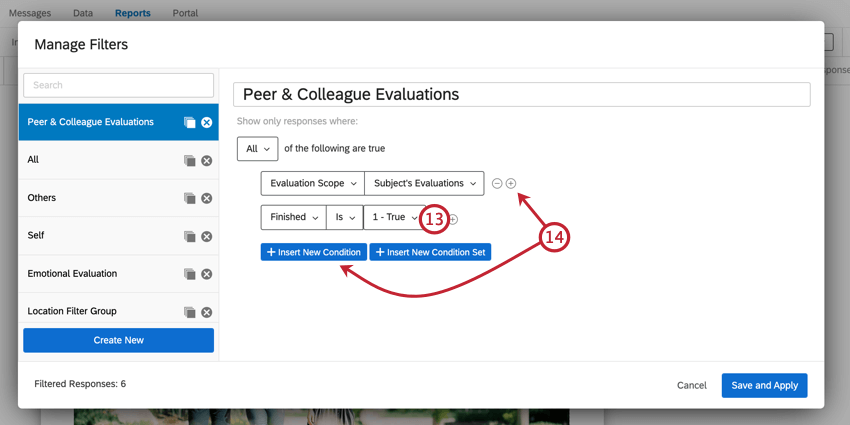The width and height of the screenshot is (850, 425).
Task: Open the Portal tab
Action: point(185,13)
